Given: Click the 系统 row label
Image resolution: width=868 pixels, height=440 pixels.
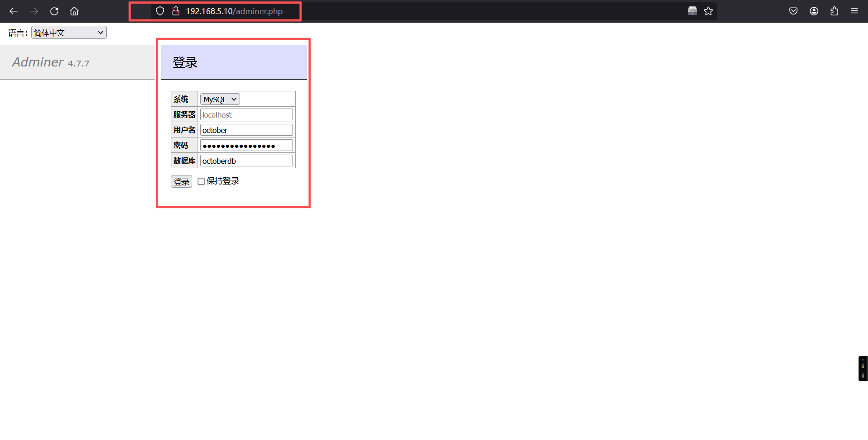Looking at the screenshot, I should pos(181,99).
